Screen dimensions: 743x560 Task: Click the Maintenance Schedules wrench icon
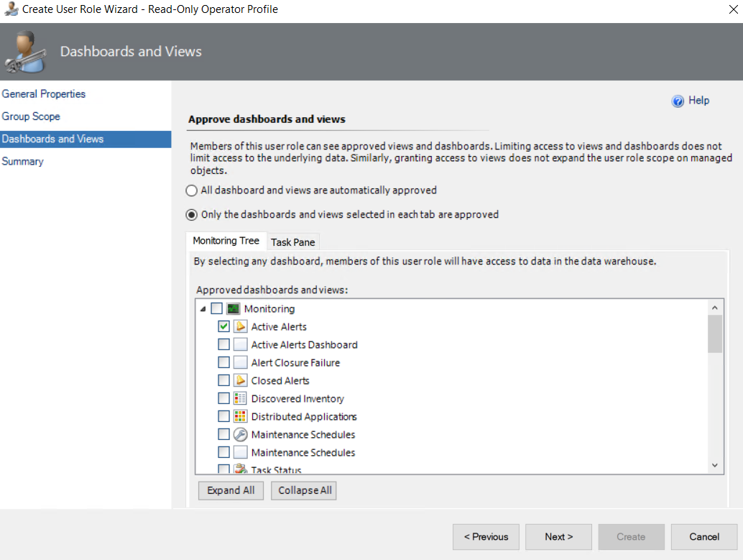241,435
